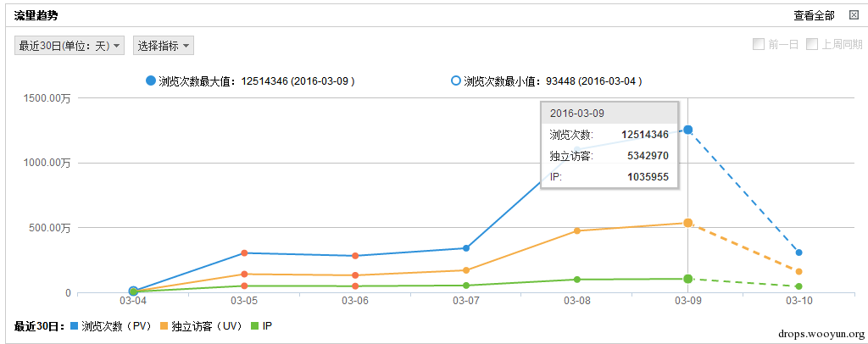This screenshot has width=868, height=344.
Task: Click the tooltip IP value 1035955
Action: [648, 178]
